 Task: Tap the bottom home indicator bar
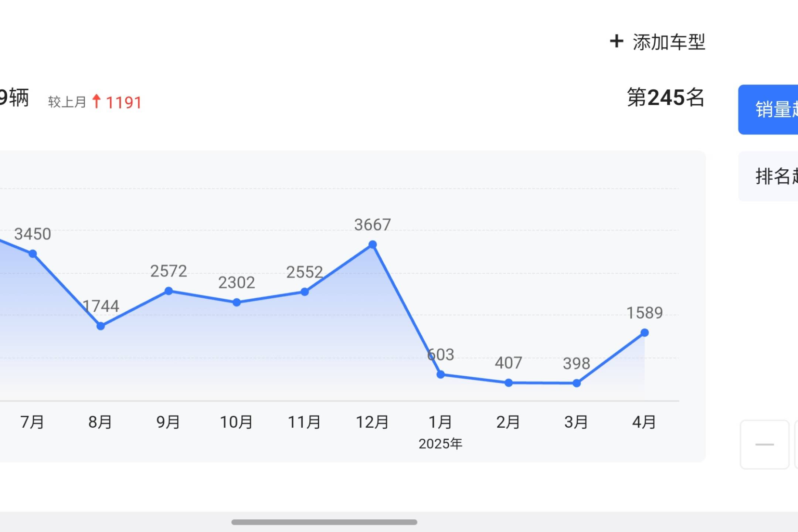click(324, 522)
